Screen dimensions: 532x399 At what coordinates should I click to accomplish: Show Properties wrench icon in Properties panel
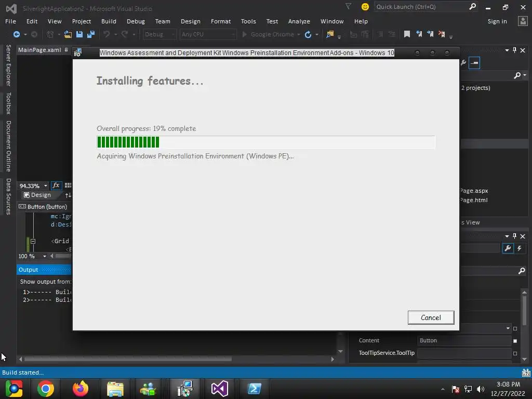click(x=508, y=248)
